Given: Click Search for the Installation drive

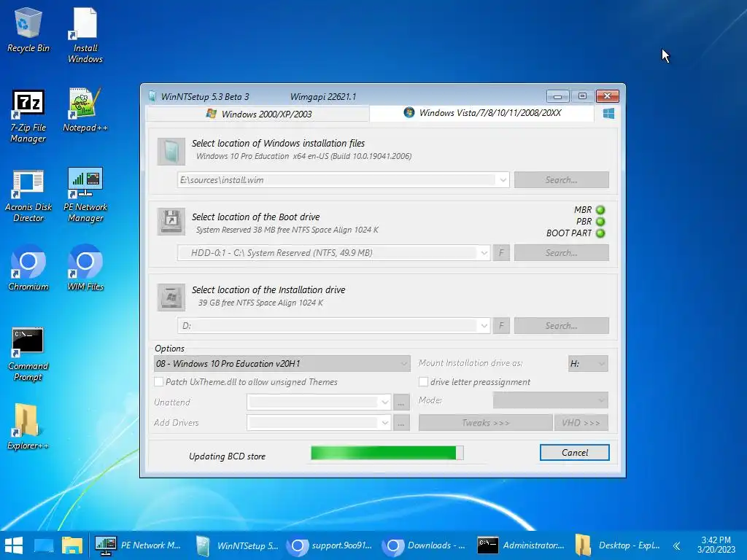Looking at the screenshot, I should pyautogui.click(x=561, y=326).
